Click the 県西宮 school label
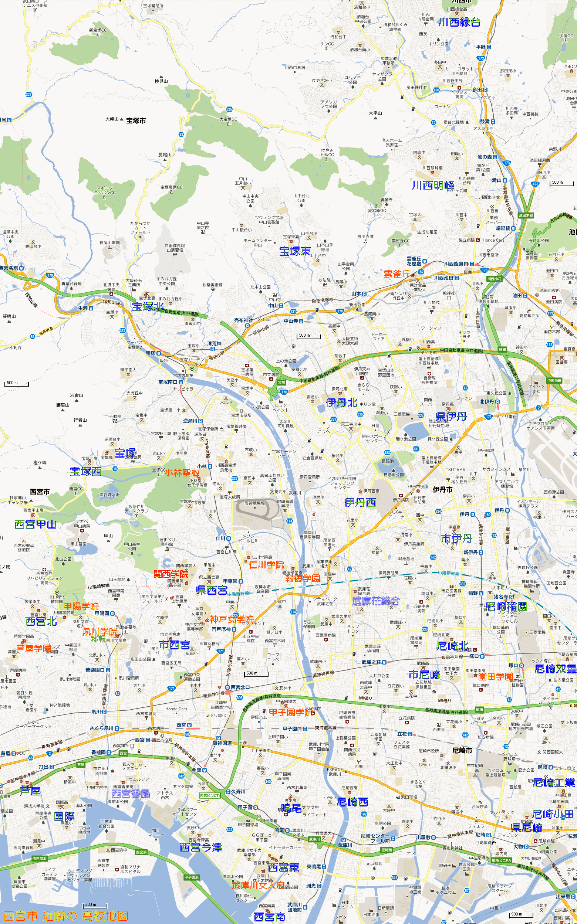The image size is (577, 924). coord(212,590)
